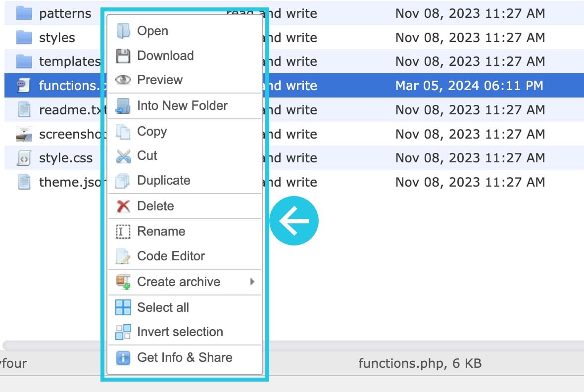Click the Preview eye icon

tap(123, 80)
